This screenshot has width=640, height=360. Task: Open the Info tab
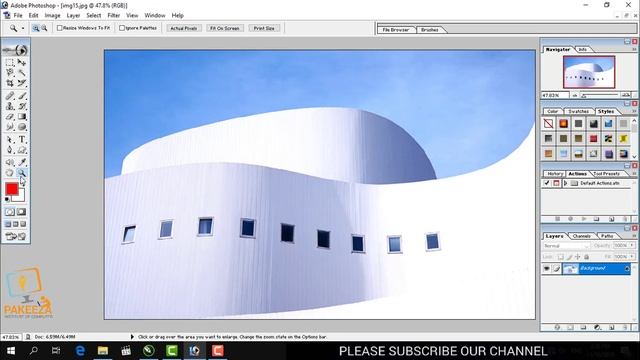pos(582,49)
